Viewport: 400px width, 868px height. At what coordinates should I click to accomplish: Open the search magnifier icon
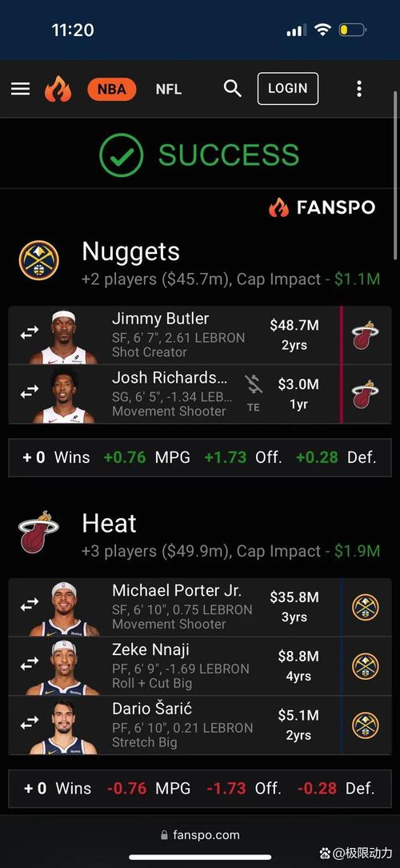[232, 88]
